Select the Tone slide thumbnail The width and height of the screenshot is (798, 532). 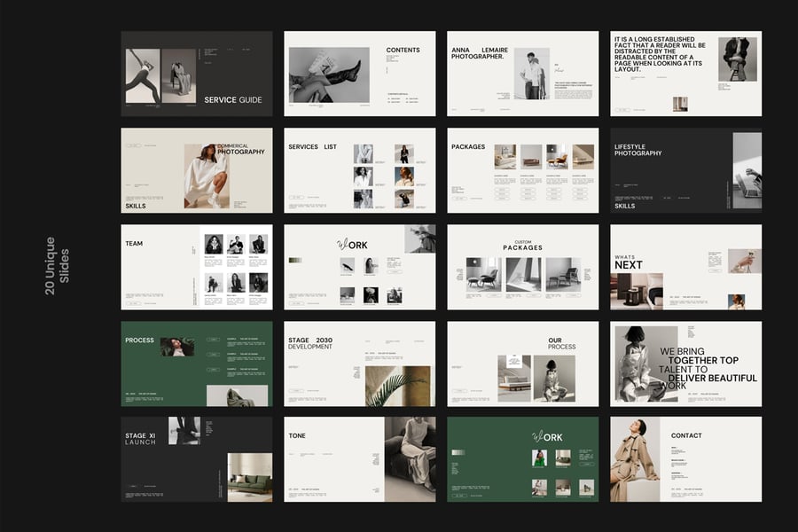[x=359, y=459]
